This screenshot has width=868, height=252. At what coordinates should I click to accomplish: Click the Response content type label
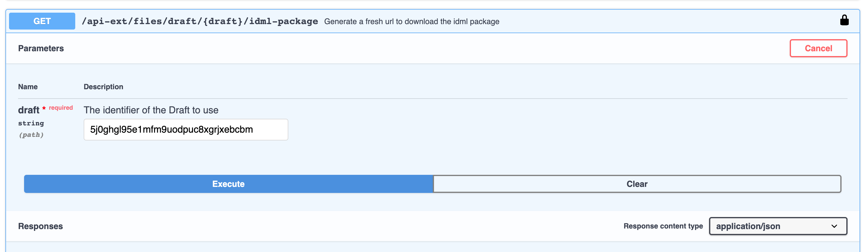point(663,226)
